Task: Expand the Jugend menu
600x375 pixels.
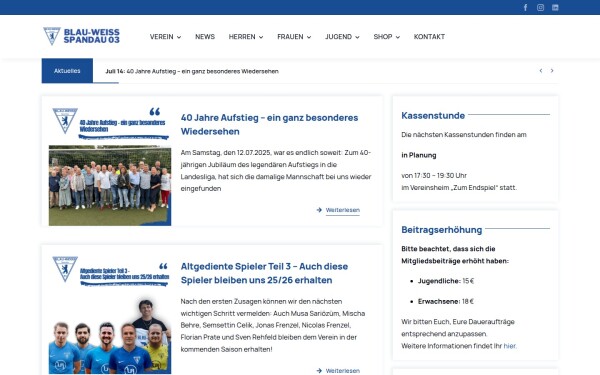Action: click(x=342, y=37)
